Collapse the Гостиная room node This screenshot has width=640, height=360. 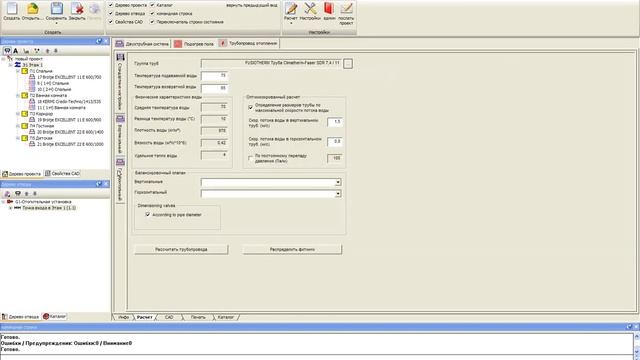[x=18, y=126]
